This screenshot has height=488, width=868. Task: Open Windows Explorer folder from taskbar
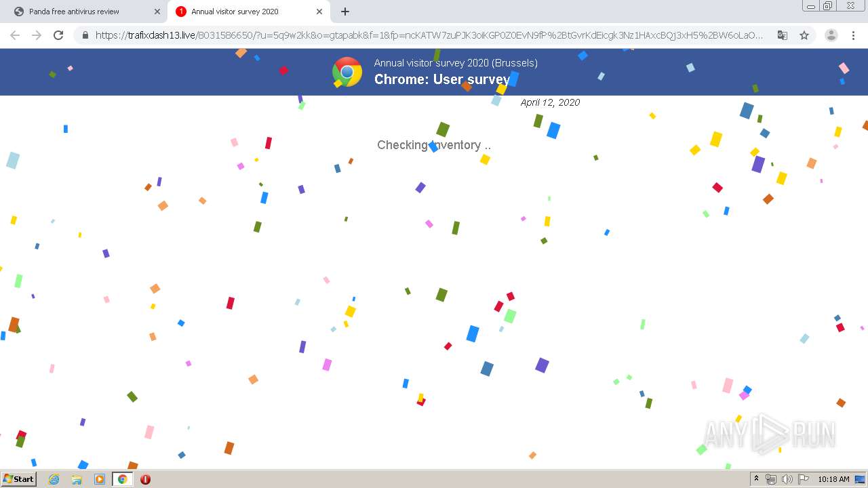tap(77, 479)
